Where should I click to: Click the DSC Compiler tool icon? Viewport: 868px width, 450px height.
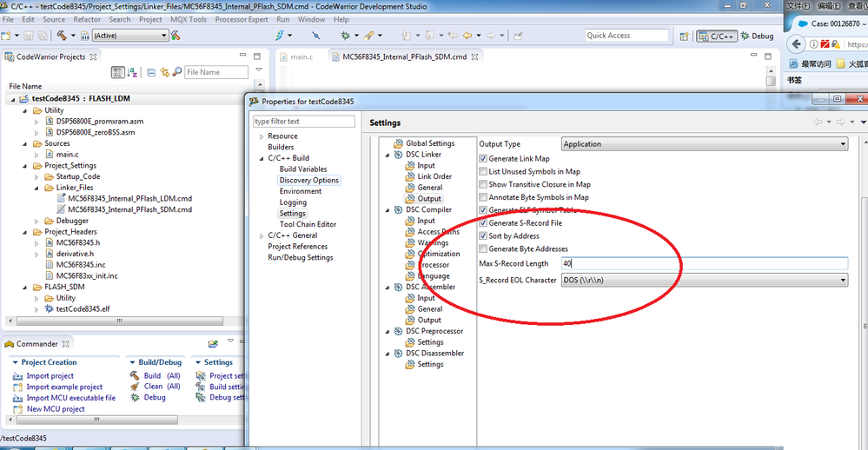(398, 209)
